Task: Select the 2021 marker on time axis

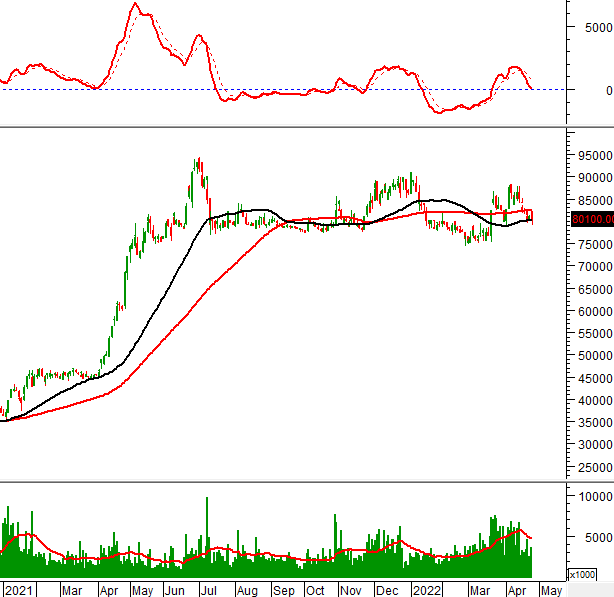Action: (18, 590)
